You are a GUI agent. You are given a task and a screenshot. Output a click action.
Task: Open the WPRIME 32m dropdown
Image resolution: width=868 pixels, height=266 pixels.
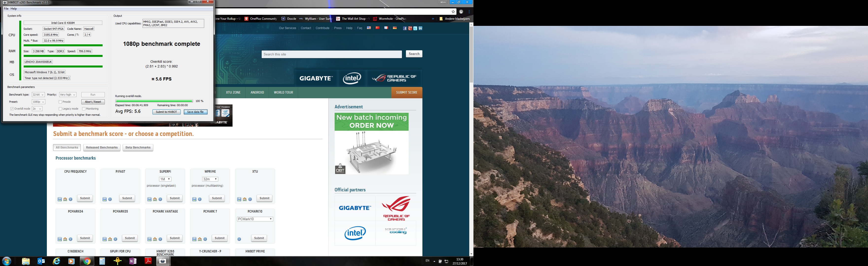pos(210,179)
